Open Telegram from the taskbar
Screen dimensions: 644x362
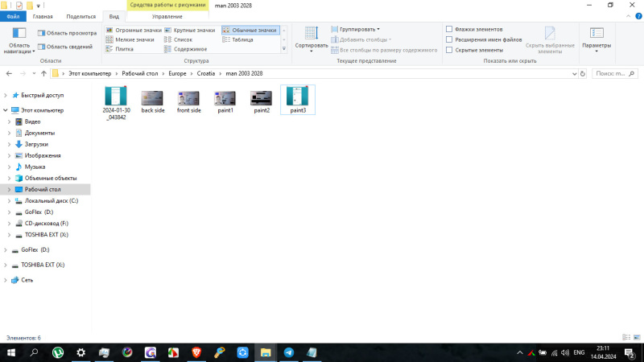[x=289, y=352]
